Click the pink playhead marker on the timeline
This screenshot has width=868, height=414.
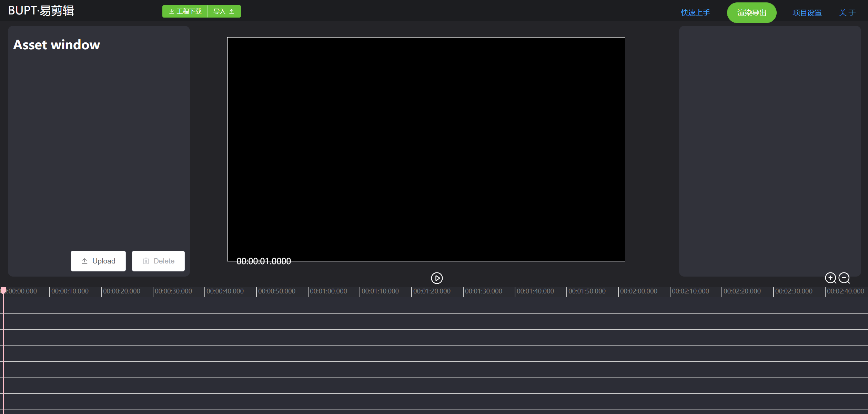click(3, 290)
